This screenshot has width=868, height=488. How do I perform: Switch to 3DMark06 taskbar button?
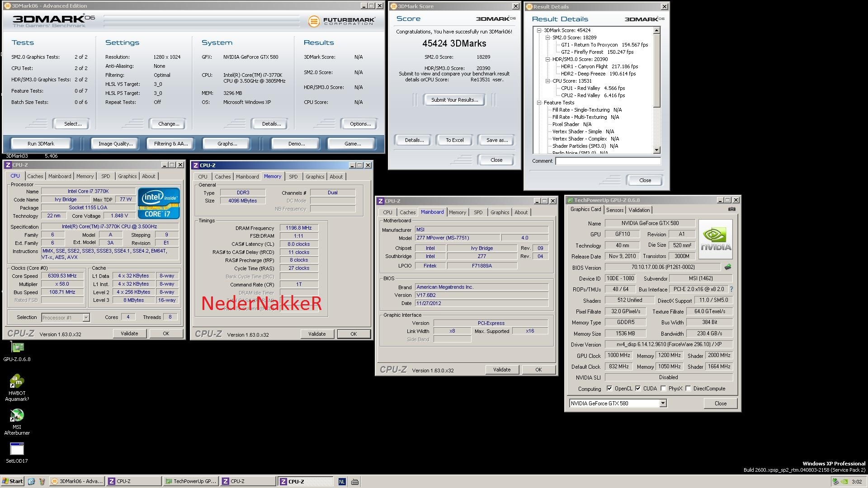pyautogui.click(x=77, y=481)
